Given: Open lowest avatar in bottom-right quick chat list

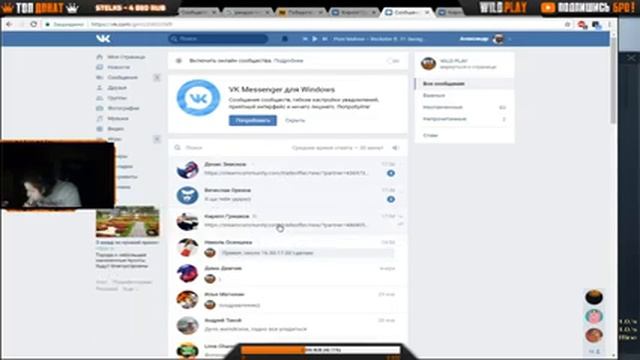Looking at the screenshot, I should coord(594,335).
